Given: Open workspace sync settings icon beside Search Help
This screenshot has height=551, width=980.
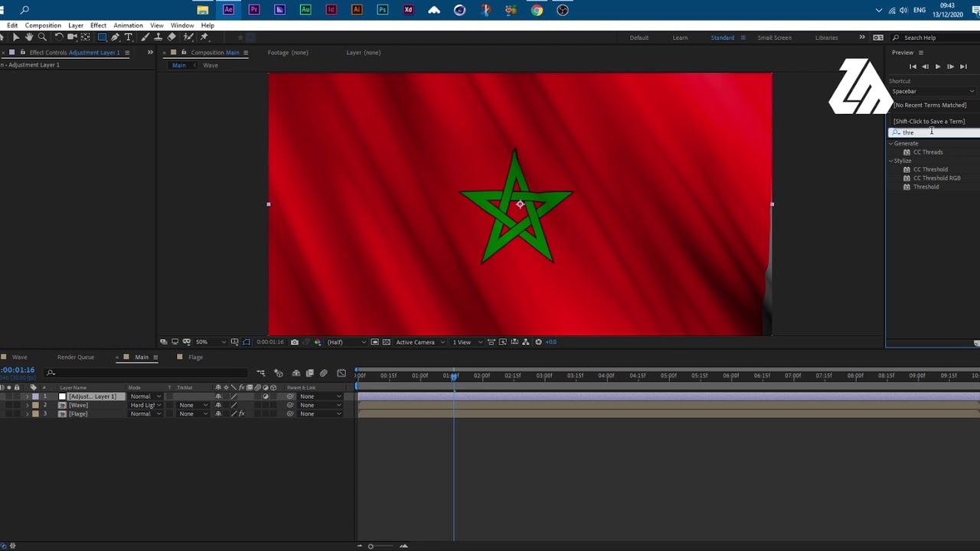Looking at the screenshot, I should (878, 37).
